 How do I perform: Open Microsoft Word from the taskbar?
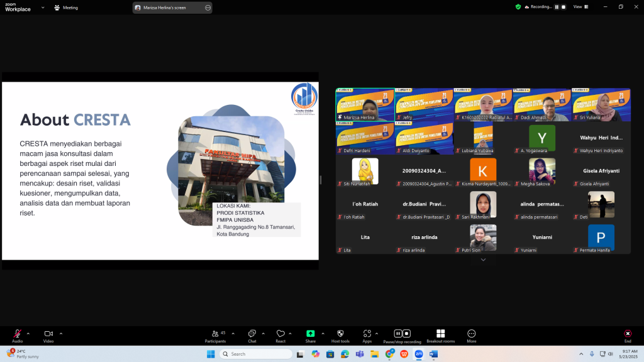point(434,354)
